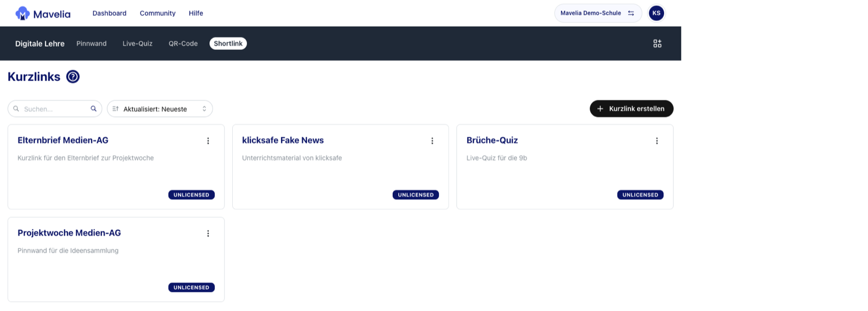Image resolution: width=868 pixels, height=311 pixels.
Task: Click the Mavelia logo icon
Action: [22, 13]
